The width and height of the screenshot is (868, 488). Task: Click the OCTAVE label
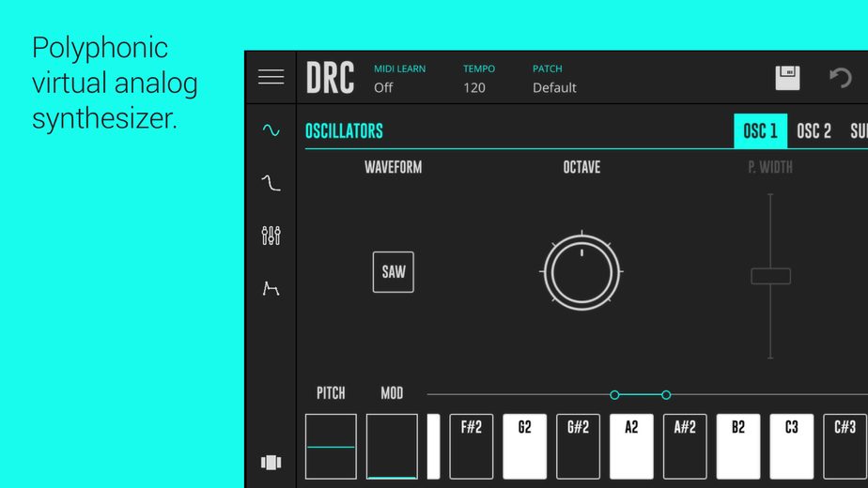581,167
